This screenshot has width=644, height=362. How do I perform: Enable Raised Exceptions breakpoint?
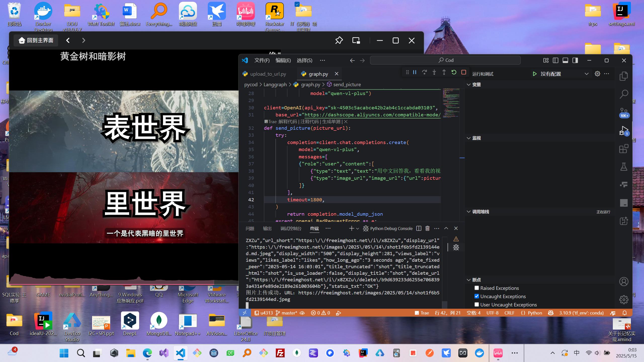coord(476,288)
